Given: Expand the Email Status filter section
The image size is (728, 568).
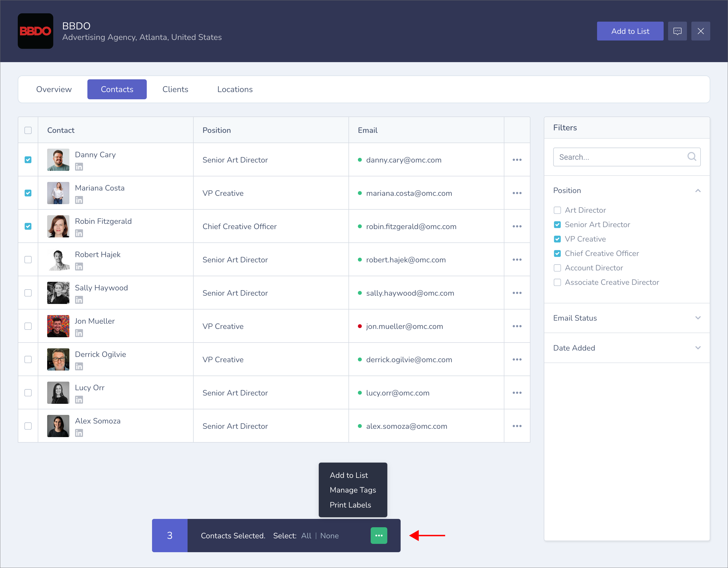Looking at the screenshot, I should pyautogui.click(x=698, y=318).
